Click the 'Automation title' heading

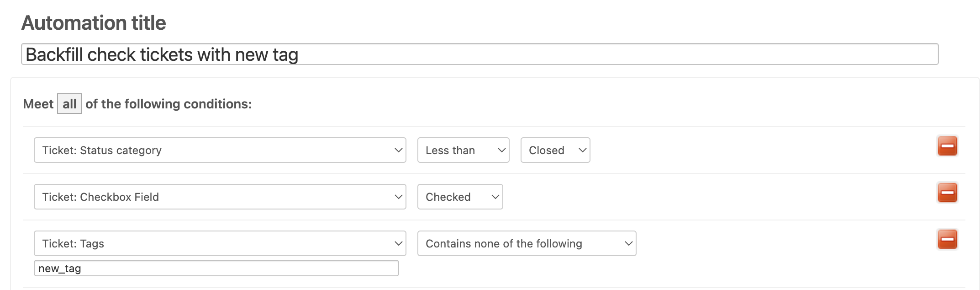click(94, 23)
